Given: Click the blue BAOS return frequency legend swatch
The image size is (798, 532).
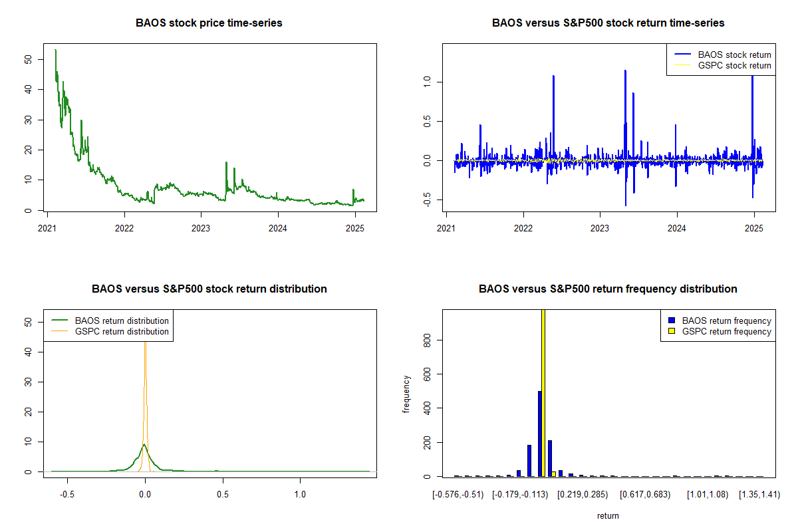Looking at the screenshot, I should [x=672, y=321].
